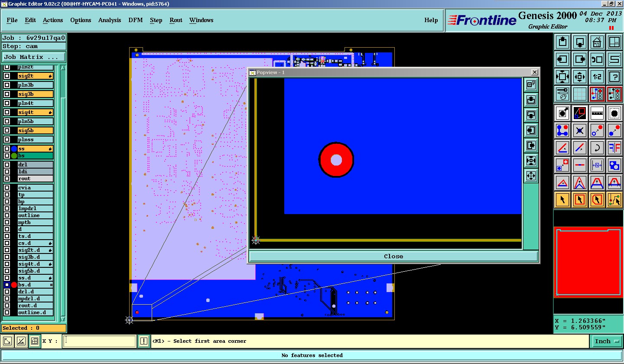Click the Home view icon
The width and height of the screenshot is (624, 364).
(x=597, y=42)
